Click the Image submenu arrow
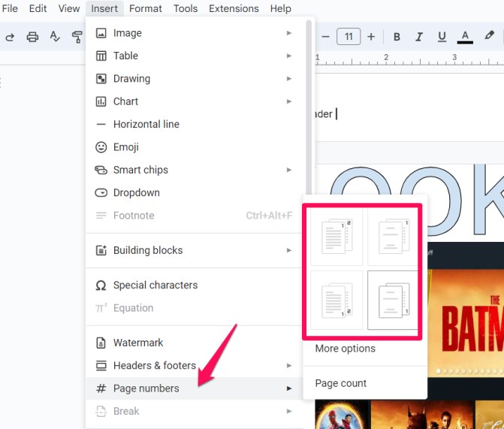 click(289, 33)
